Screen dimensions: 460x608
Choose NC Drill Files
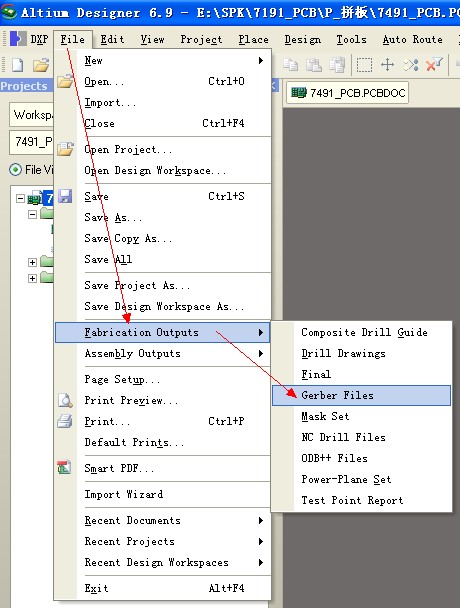(x=361, y=437)
